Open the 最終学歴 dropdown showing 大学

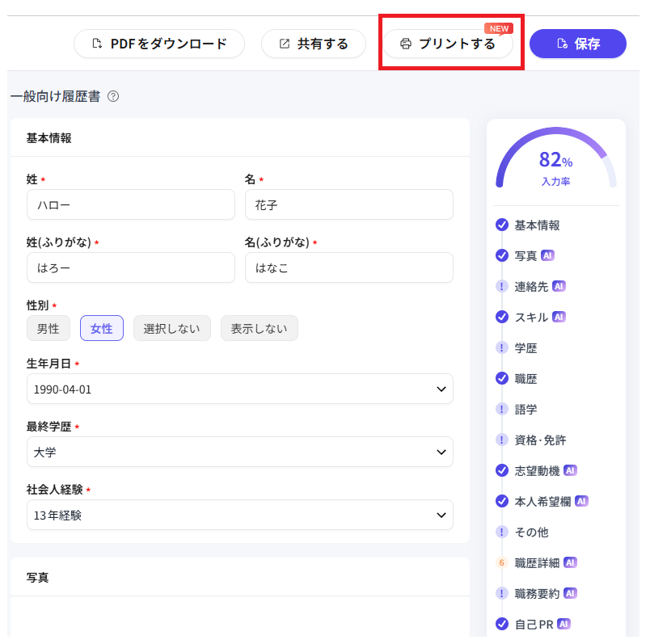240,452
